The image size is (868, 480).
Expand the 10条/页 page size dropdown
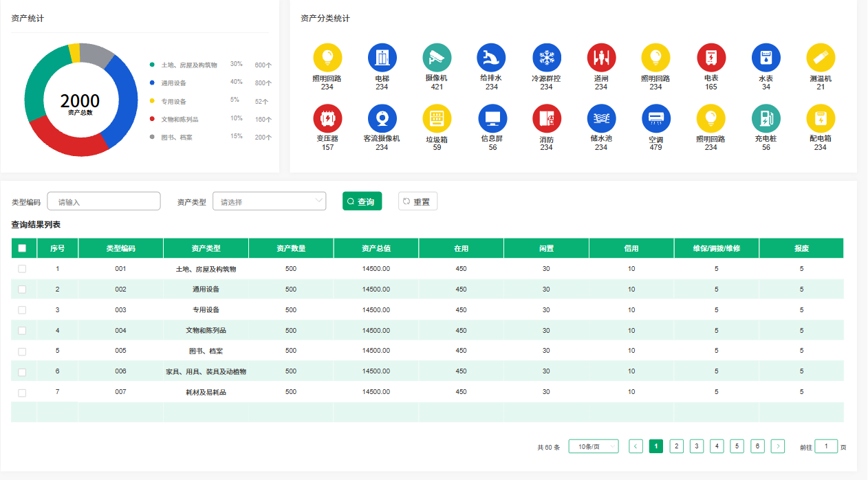point(593,446)
